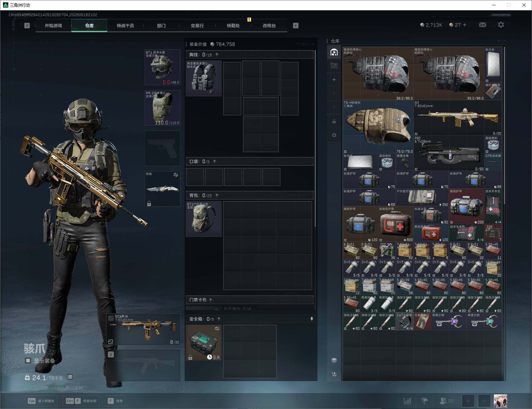The height and width of the screenshot is (409, 532).
Task: Open the warehouse sidebar gear settings
Action: (334, 135)
